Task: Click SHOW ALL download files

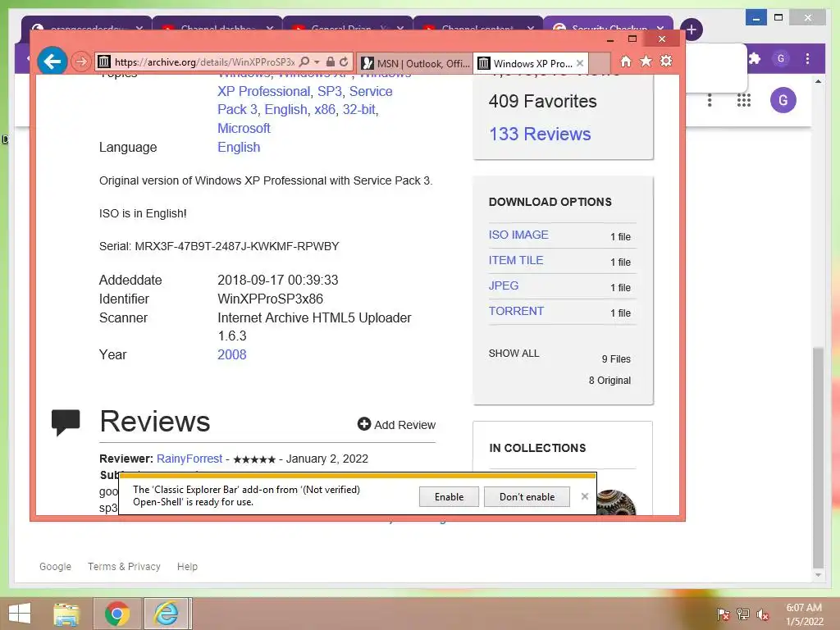Action: pos(514,354)
